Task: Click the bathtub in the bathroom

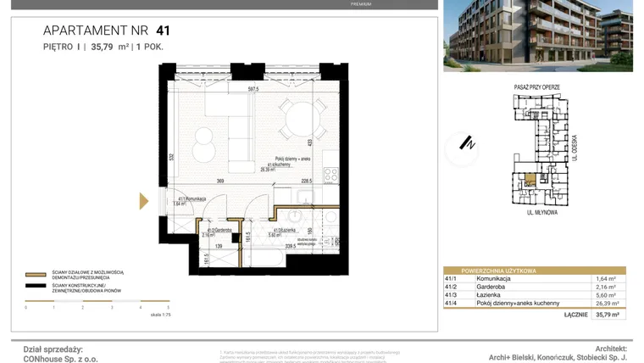Action: coord(264,259)
